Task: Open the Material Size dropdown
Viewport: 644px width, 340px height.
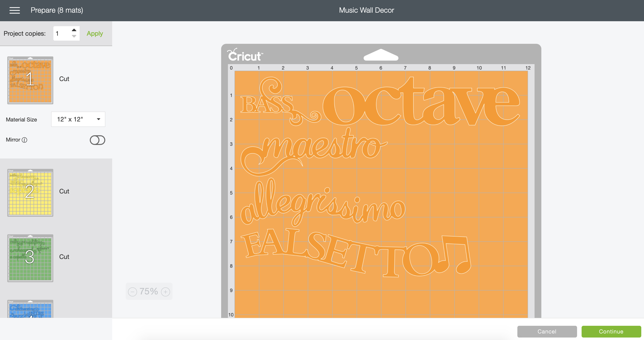Action: pos(78,119)
